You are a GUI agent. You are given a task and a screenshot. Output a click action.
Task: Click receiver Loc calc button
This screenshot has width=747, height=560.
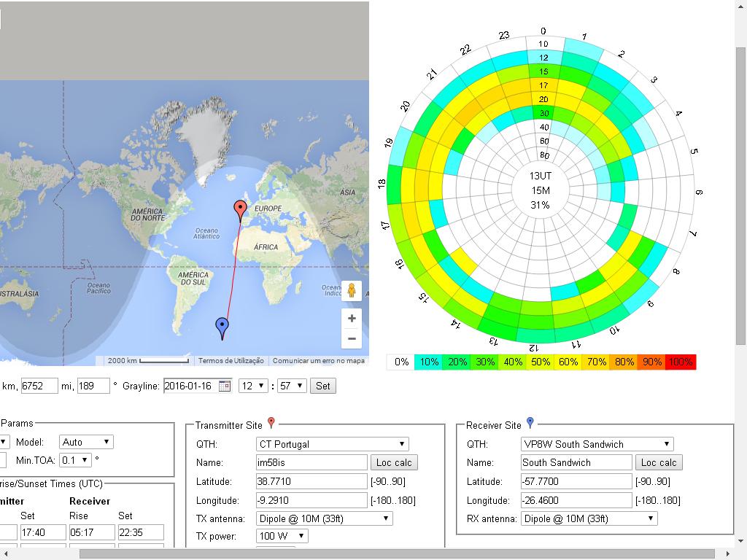659,462
